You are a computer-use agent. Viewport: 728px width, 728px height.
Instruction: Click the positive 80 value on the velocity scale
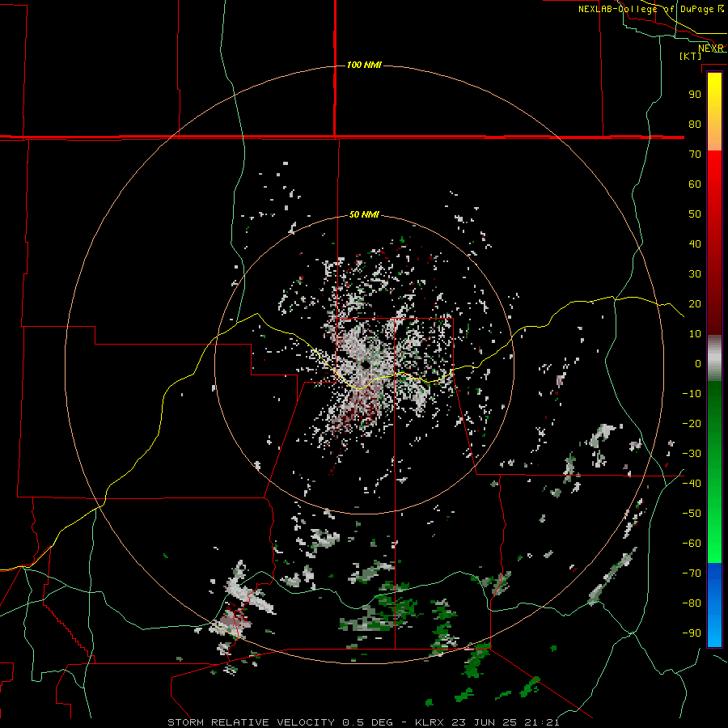pyautogui.click(x=695, y=125)
